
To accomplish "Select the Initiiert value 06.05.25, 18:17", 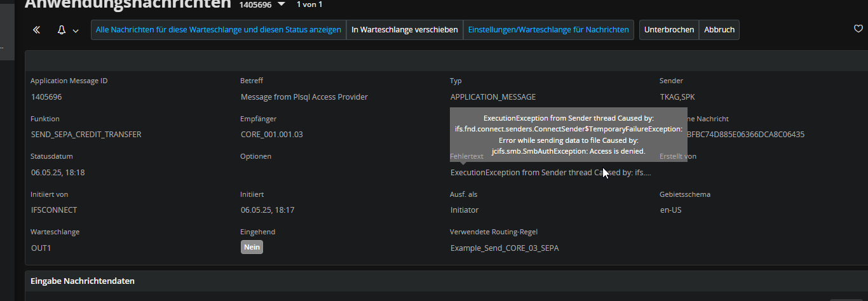I will pyautogui.click(x=268, y=210).
